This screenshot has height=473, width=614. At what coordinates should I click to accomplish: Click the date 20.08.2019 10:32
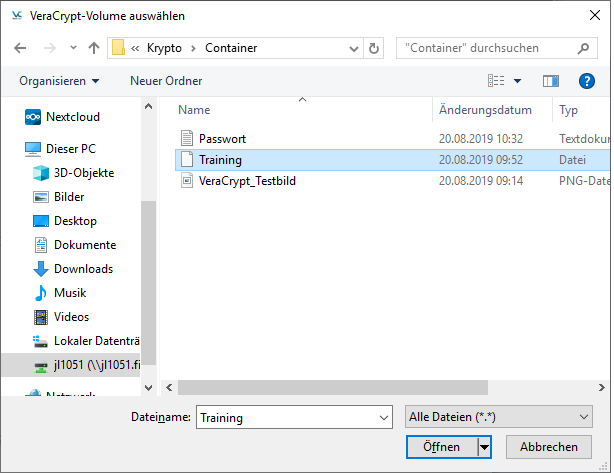480,139
